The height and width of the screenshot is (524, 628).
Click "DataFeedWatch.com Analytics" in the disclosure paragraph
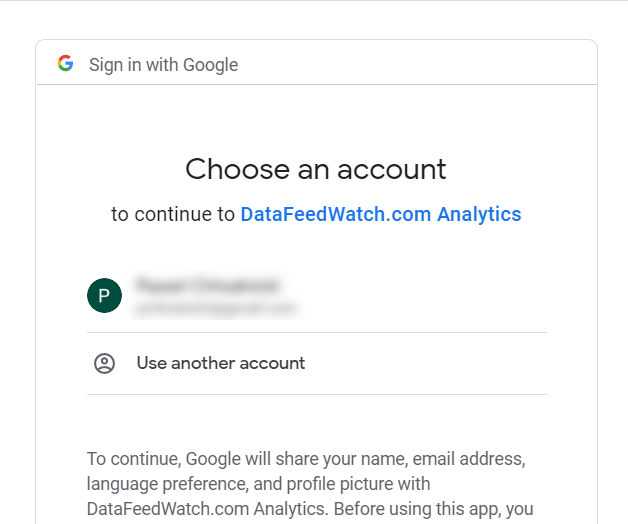pyautogui.click(x=207, y=509)
